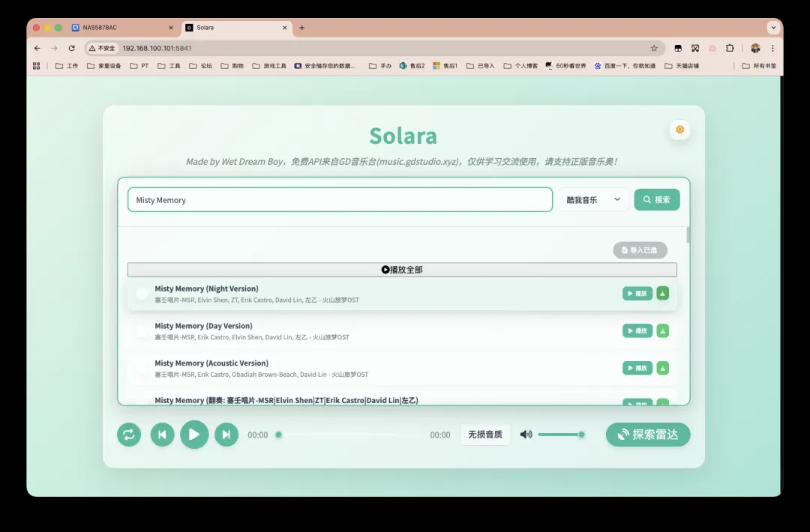Screen dimensions: 810x532
Task: Select the Misty Memory (Night Version) checkbox
Action: 142,294
